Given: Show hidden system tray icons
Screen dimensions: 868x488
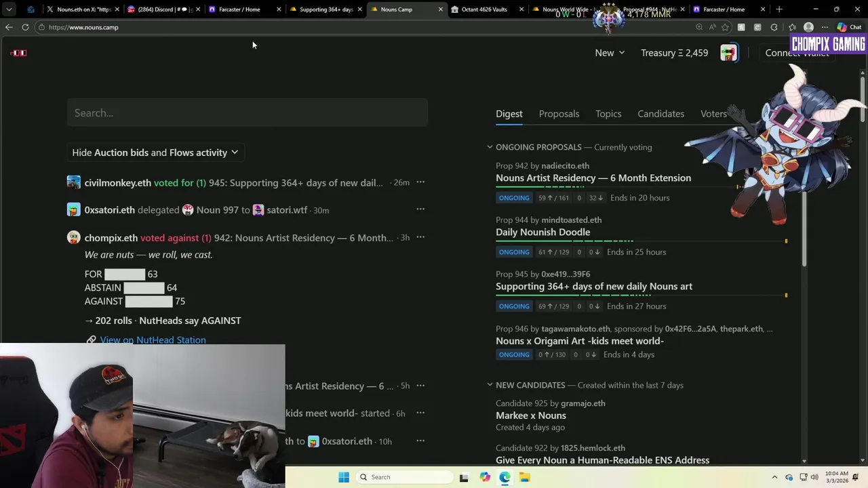Looking at the screenshot, I should click(x=774, y=477).
